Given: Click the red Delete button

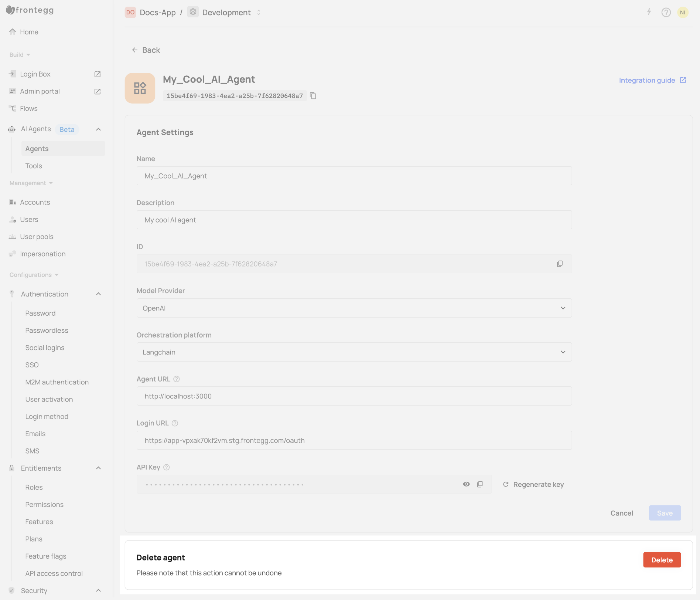Looking at the screenshot, I should coord(662,560).
